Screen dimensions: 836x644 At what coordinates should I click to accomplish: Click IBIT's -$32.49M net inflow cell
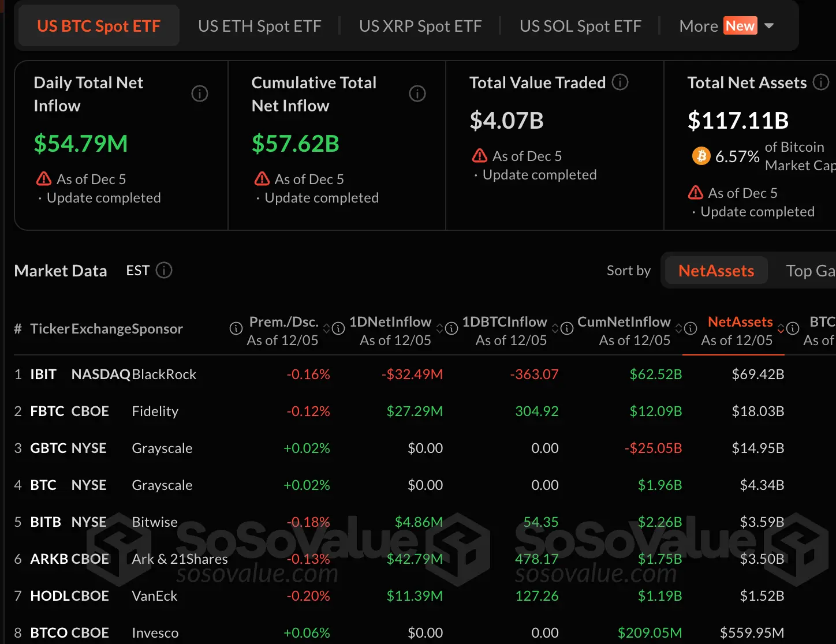point(412,375)
